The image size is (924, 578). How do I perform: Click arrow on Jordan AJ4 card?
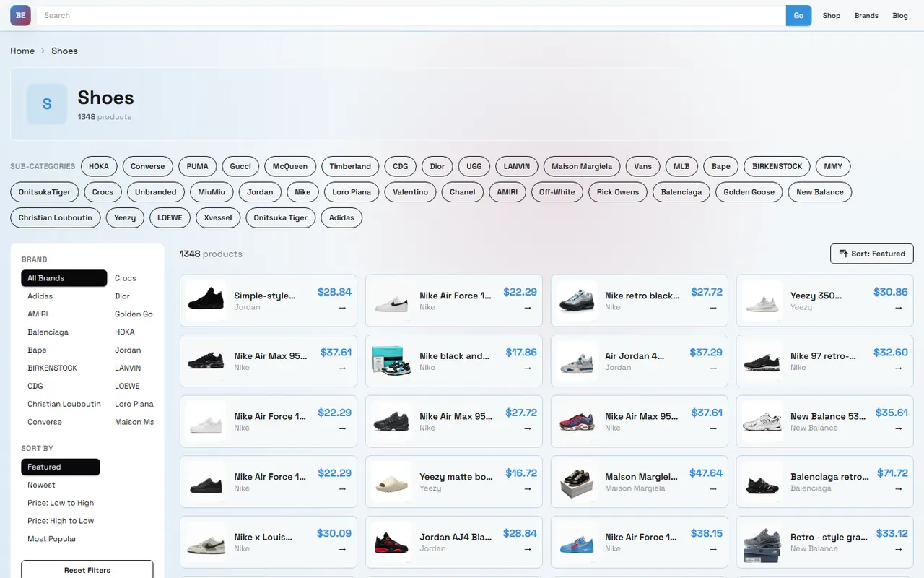(528, 549)
